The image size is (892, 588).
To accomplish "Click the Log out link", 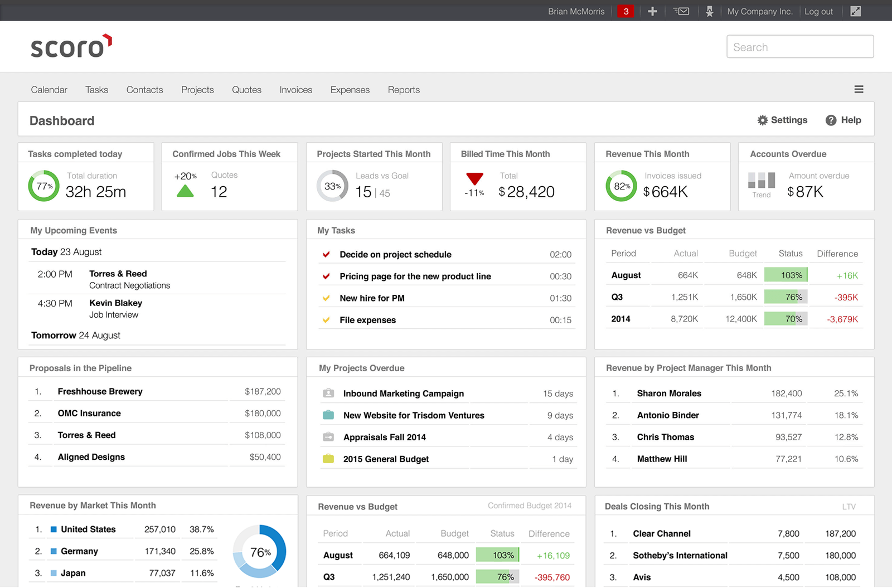I will 819,12.
